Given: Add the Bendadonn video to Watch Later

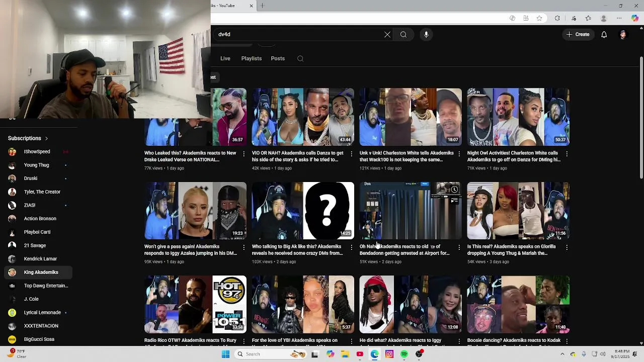Looking at the screenshot, I should (454, 190).
